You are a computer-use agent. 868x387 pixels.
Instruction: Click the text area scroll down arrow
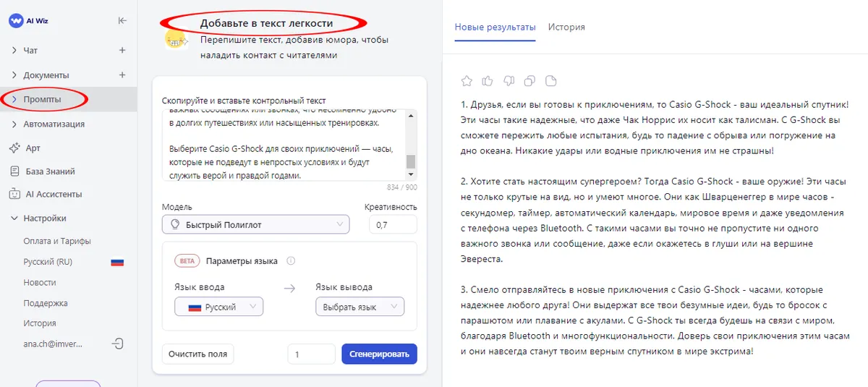coord(411,175)
